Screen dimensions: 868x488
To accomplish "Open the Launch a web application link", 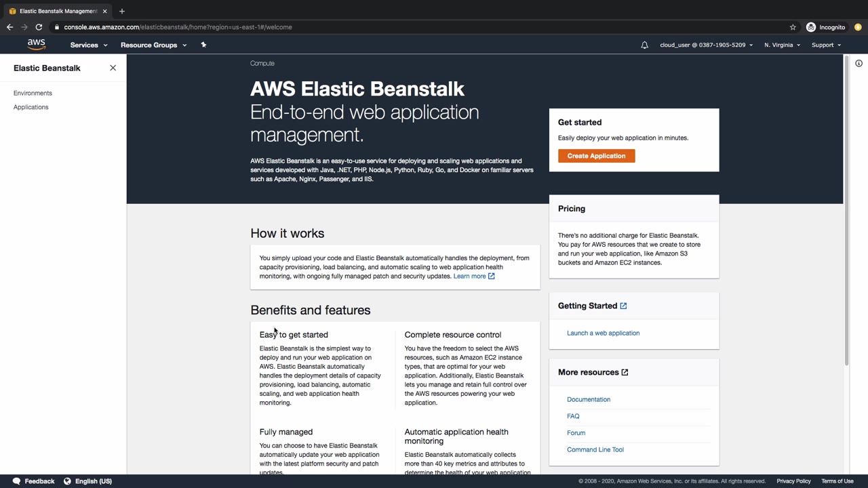I will [x=603, y=333].
